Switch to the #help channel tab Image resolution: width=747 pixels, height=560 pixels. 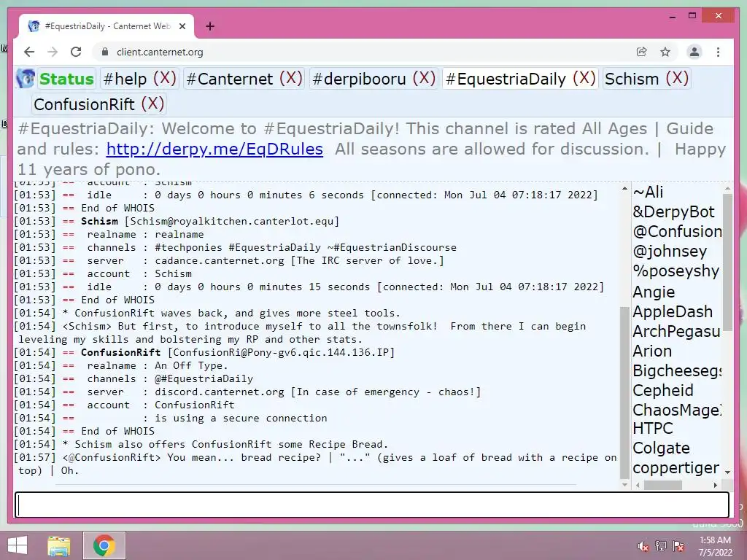pyautogui.click(x=124, y=79)
